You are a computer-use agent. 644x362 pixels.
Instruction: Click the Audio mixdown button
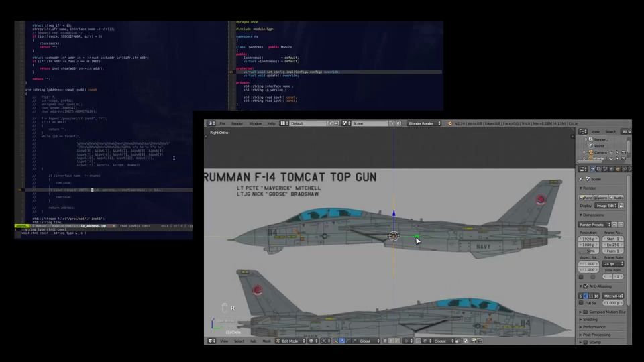tap(616, 198)
